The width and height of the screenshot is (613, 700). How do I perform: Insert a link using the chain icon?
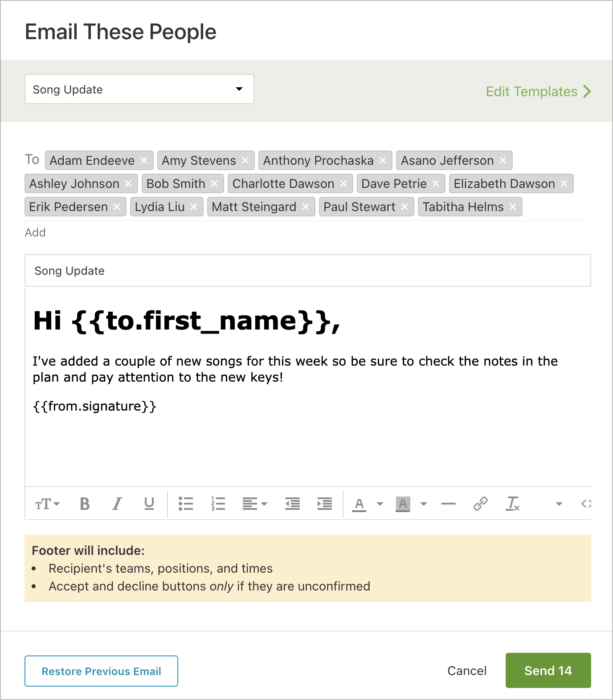tap(480, 504)
